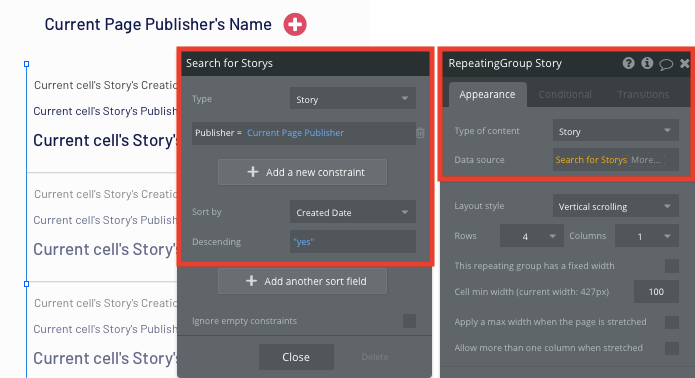
Task: Open the Type of content dropdown
Action: click(x=616, y=131)
